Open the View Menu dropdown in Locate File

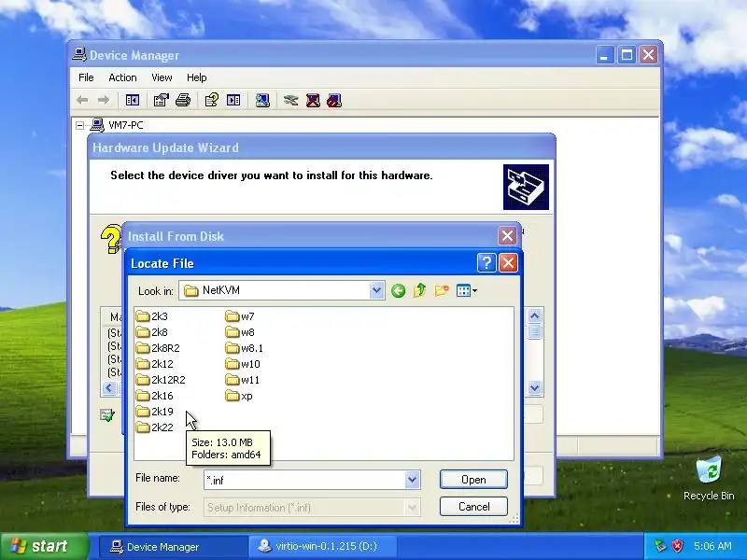[x=466, y=290]
